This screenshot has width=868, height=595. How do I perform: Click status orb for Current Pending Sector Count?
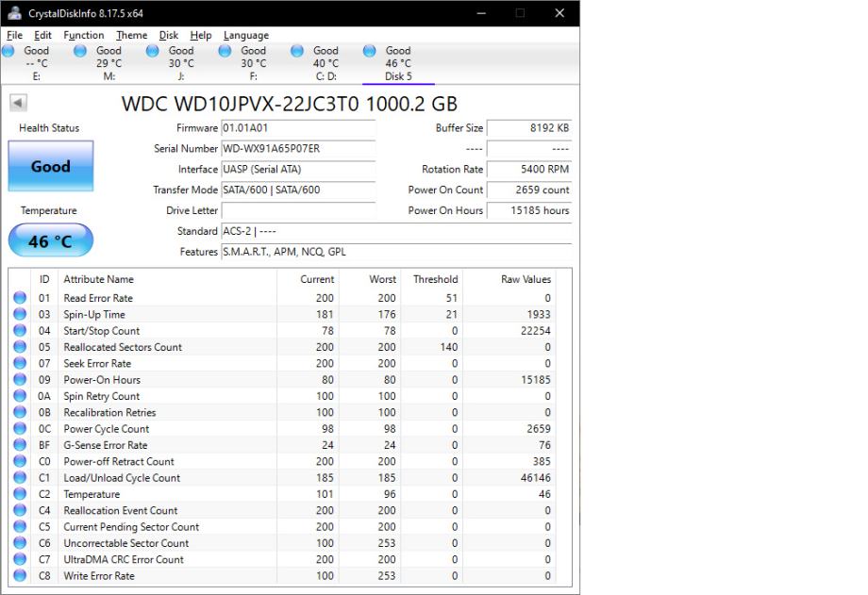(x=20, y=526)
